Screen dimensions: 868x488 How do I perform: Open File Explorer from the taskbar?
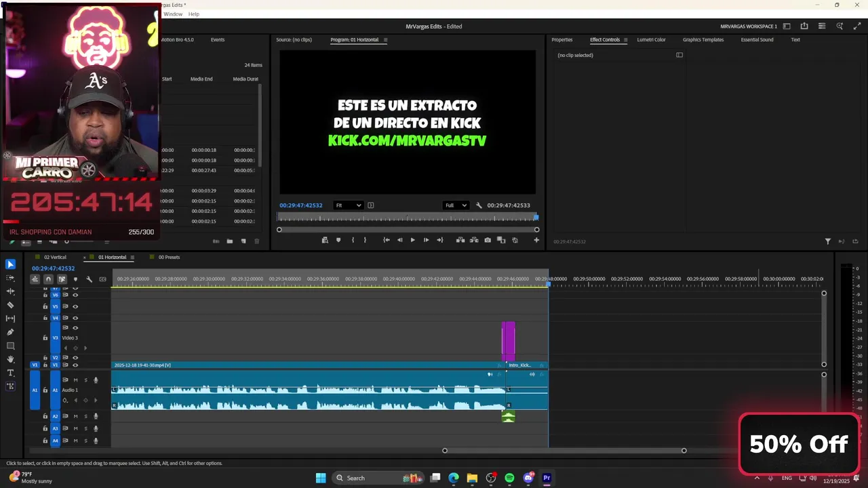472,478
